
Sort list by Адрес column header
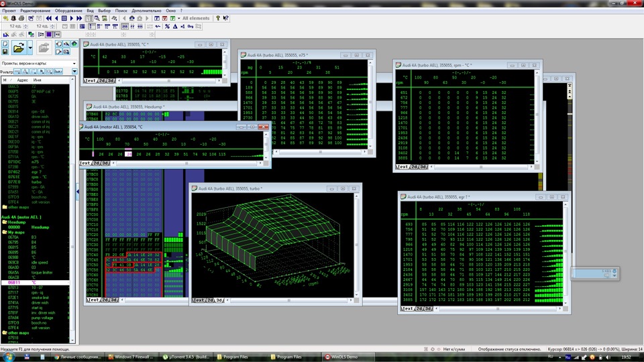[x=22, y=80]
